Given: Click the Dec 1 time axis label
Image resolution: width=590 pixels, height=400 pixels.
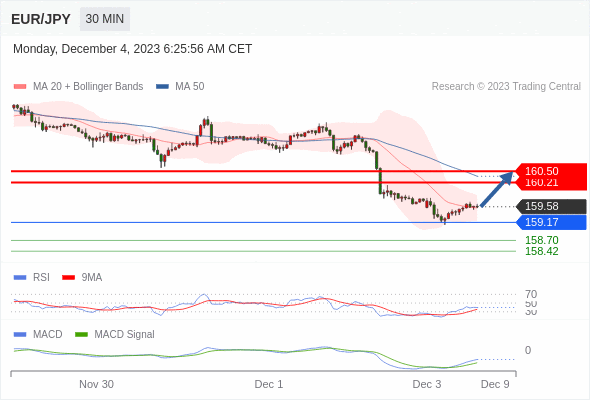Looking at the screenshot, I should coord(269,384).
